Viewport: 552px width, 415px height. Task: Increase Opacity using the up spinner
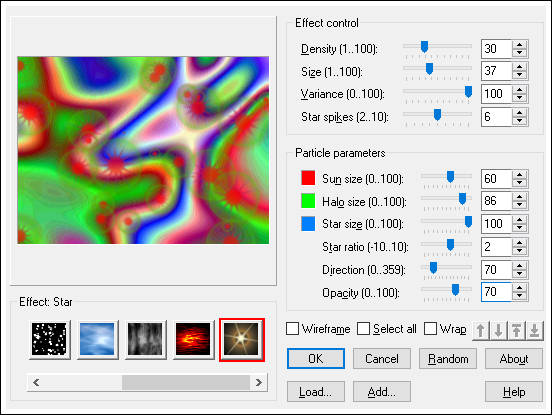520,288
